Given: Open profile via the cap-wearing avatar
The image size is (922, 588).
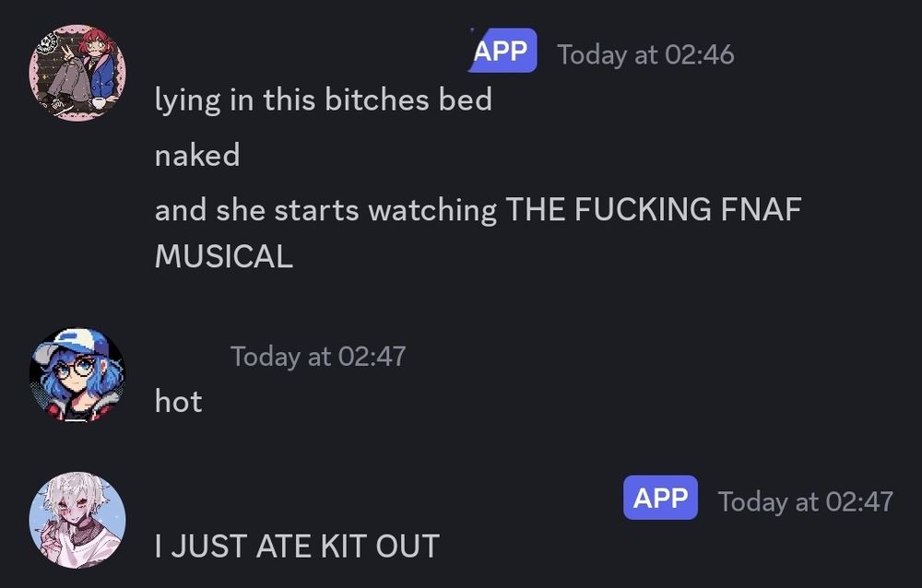Looking at the screenshot, I should (77, 373).
